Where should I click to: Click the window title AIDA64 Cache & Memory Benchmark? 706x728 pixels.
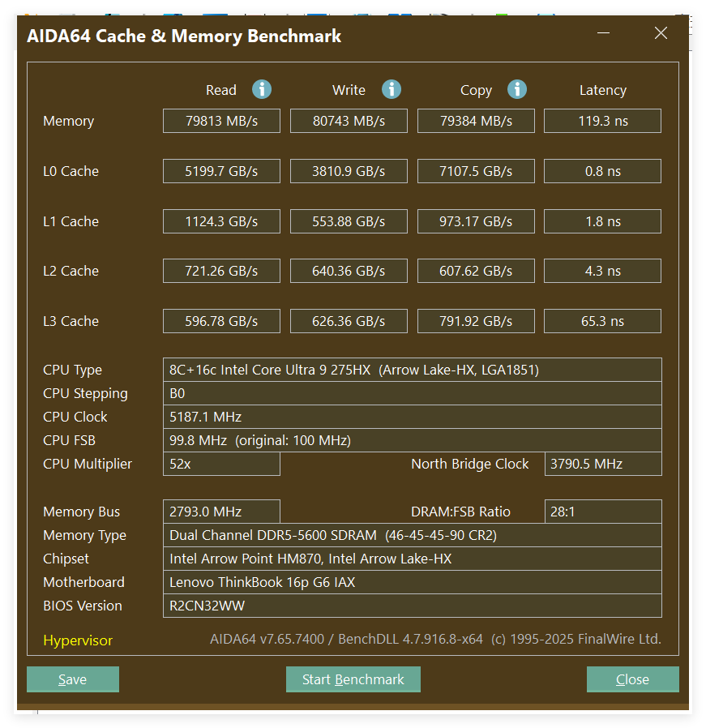coord(184,36)
